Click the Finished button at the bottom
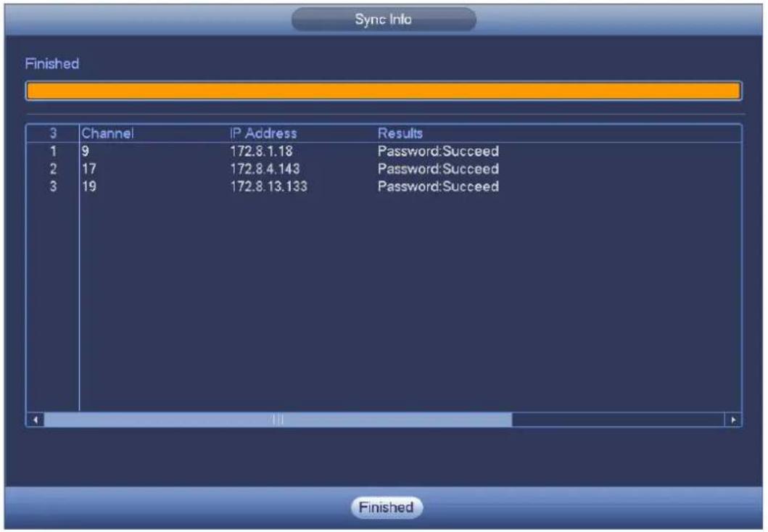Viewport: 768px width, 532px height. click(387, 507)
